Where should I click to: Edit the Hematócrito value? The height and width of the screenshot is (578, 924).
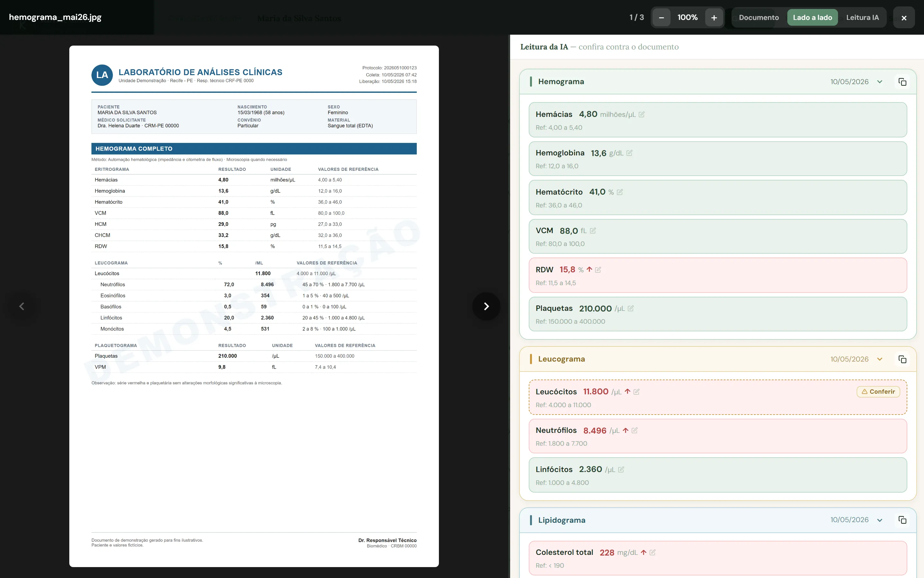click(x=620, y=192)
